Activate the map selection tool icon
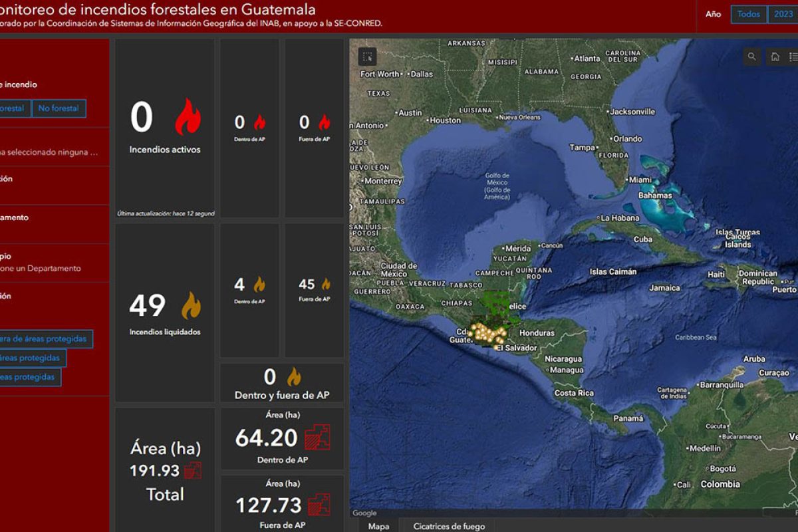Viewport: 798px width, 532px height. 368,57
